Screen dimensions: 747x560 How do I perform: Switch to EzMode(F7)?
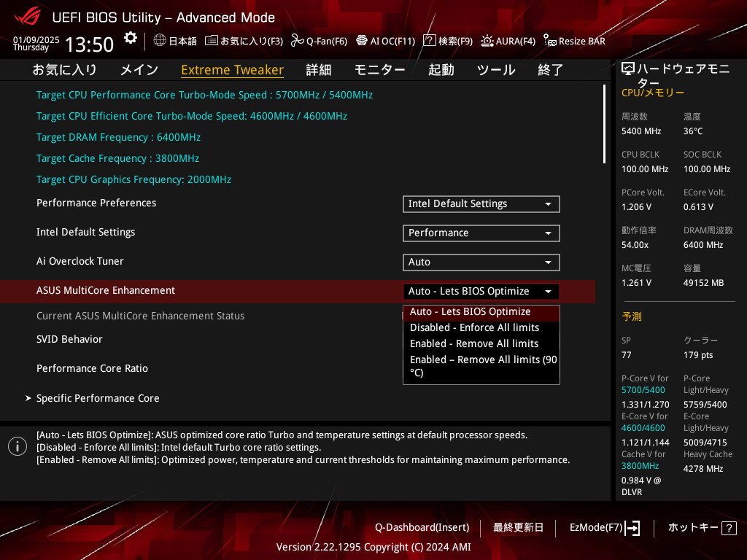point(605,527)
